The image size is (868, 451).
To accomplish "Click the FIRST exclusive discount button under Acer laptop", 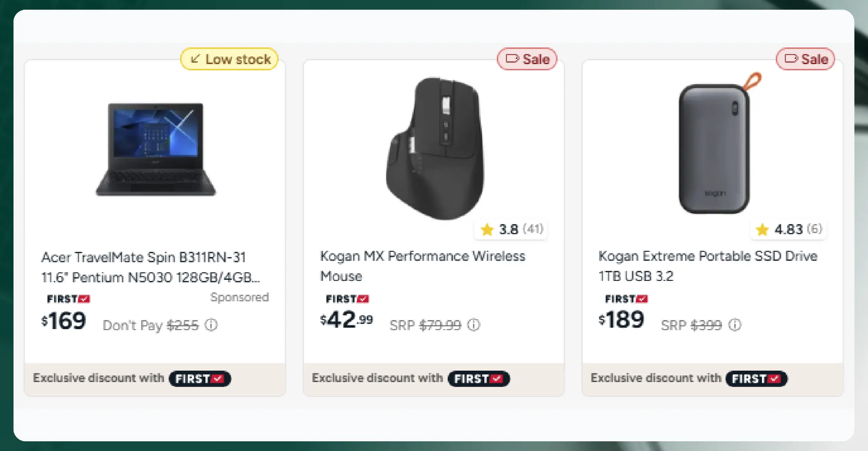I will 200,379.
